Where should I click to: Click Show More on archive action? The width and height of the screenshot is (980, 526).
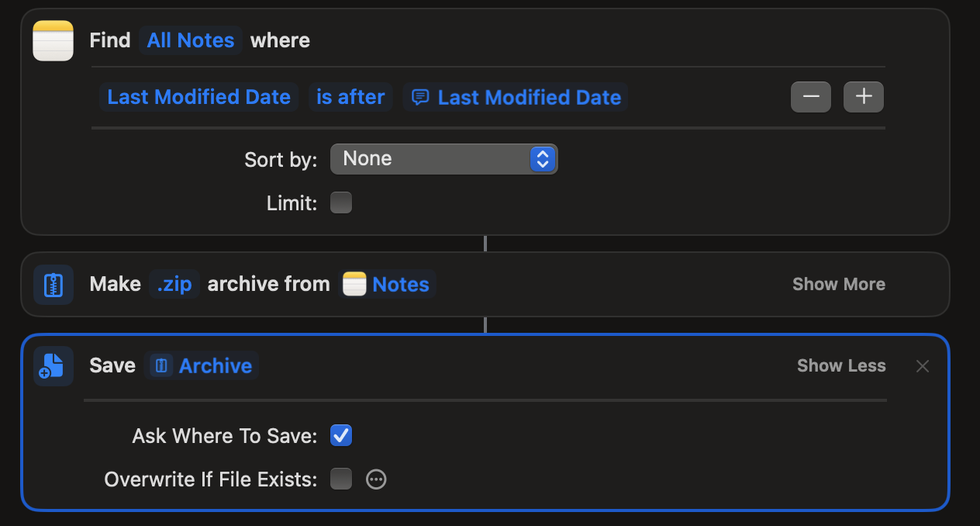pyautogui.click(x=838, y=285)
